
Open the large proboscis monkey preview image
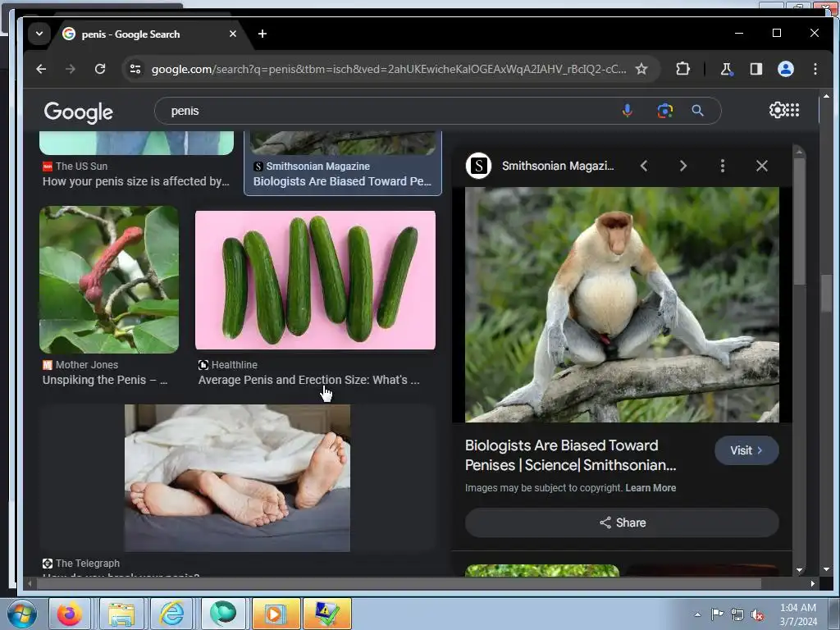tap(622, 305)
